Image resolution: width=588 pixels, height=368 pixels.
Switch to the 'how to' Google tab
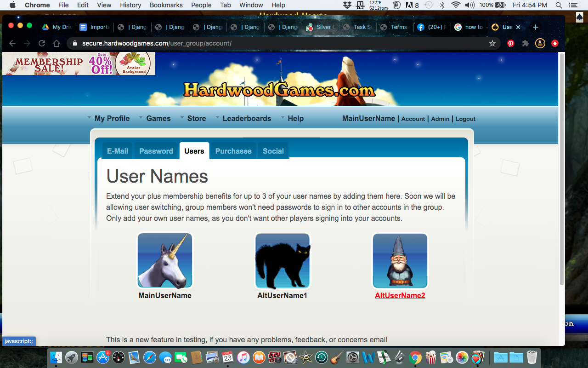(469, 27)
